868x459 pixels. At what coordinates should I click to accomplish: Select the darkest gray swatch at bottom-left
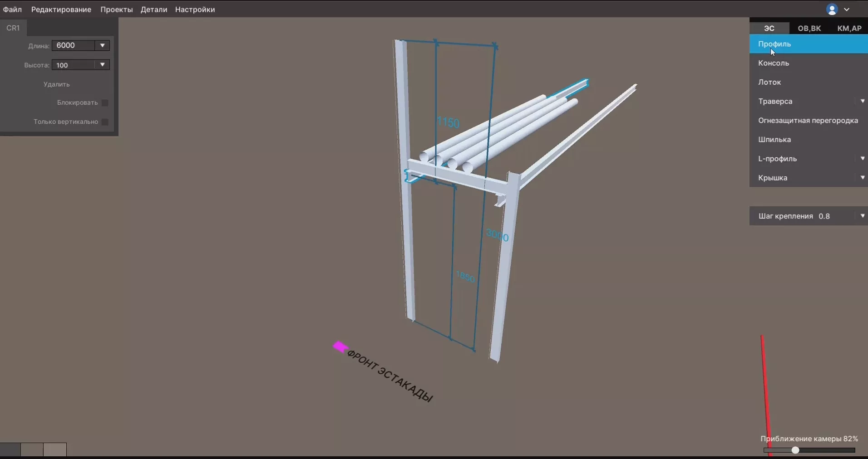(x=10, y=449)
